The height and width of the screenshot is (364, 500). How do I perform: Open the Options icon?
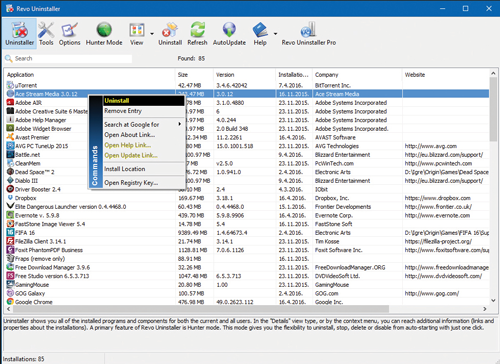69,33
